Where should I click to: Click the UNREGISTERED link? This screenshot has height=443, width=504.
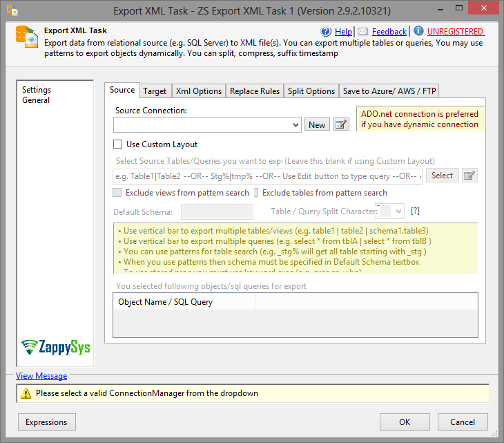coord(456,32)
